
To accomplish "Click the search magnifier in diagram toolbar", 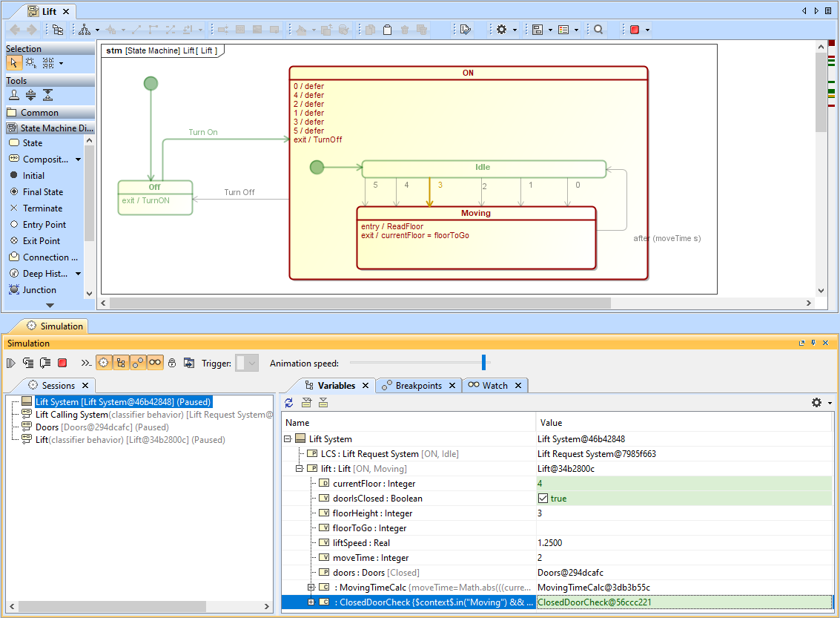I will (598, 30).
